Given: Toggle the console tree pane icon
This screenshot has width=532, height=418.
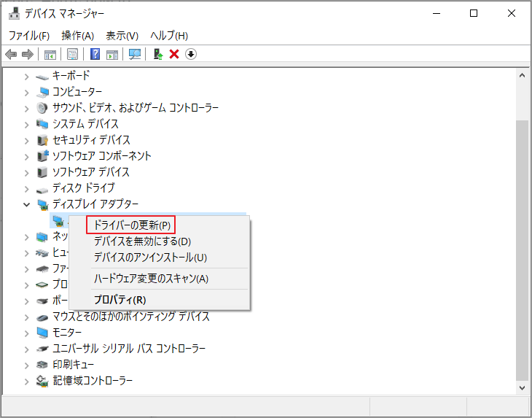Looking at the screenshot, I should 50,54.
